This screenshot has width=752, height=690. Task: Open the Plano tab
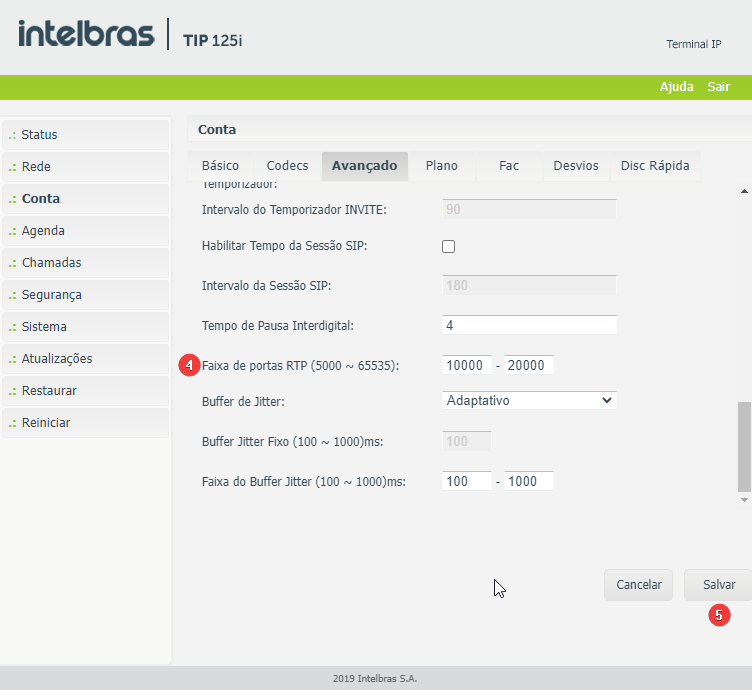441,166
